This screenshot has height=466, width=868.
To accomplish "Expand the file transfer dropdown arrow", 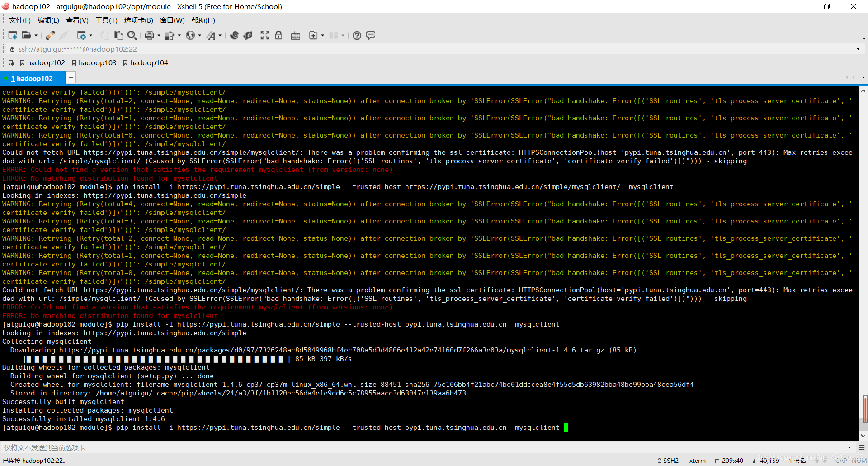I will click(x=179, y=36).
